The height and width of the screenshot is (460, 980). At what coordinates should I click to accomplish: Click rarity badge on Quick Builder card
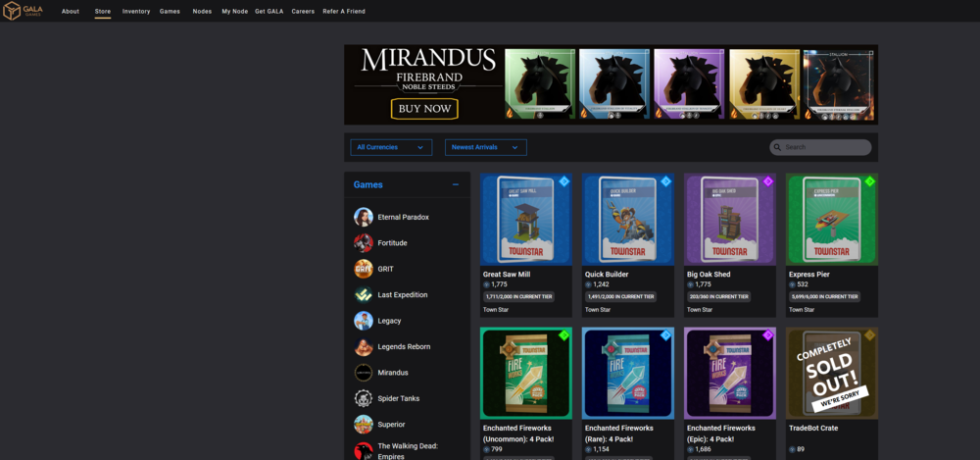(x=665, y=181)
